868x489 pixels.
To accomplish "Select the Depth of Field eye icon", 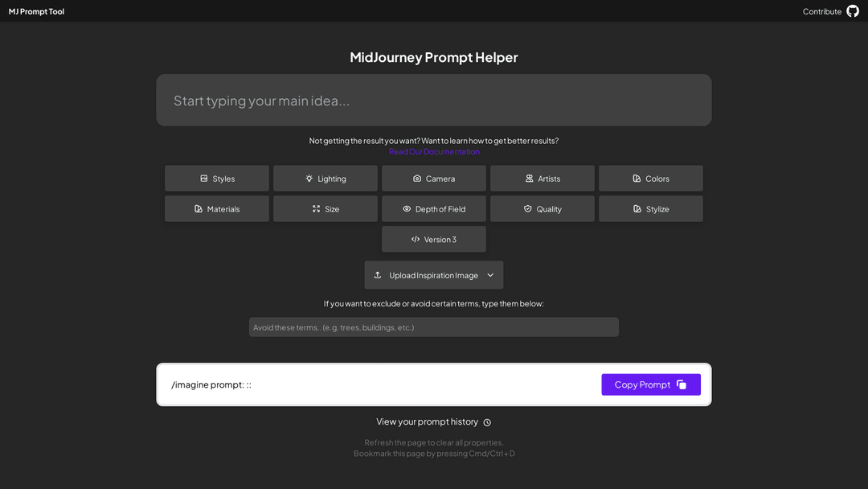I will (407, 209).
